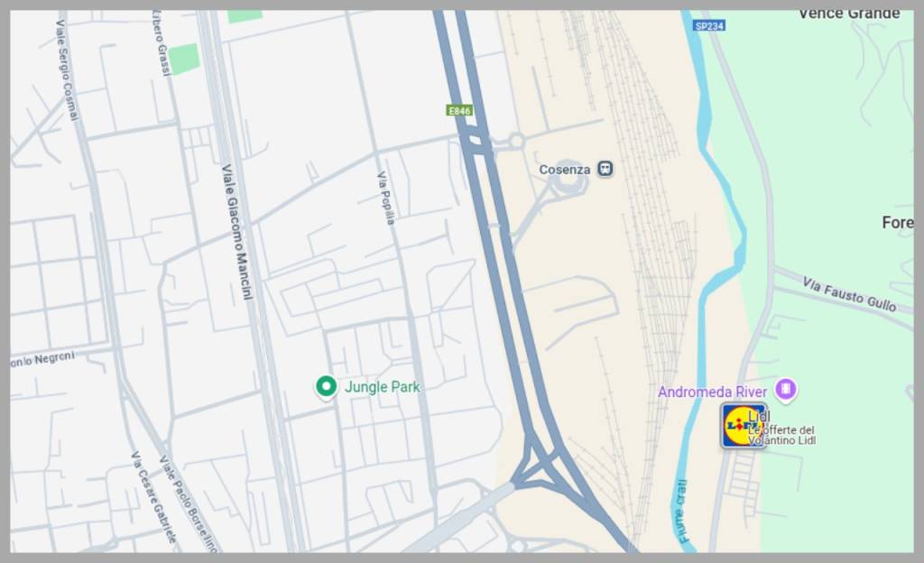Click the Lidl store logo marker
Viewport: 924px width, 563px height.
point(742,425)
